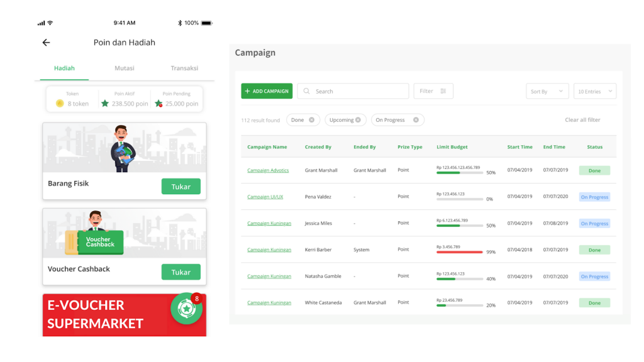This screenshot has width=644, height=362.
Task: Tap the back arrow in Poin dan Hadiah
Action: pos(46,42)
